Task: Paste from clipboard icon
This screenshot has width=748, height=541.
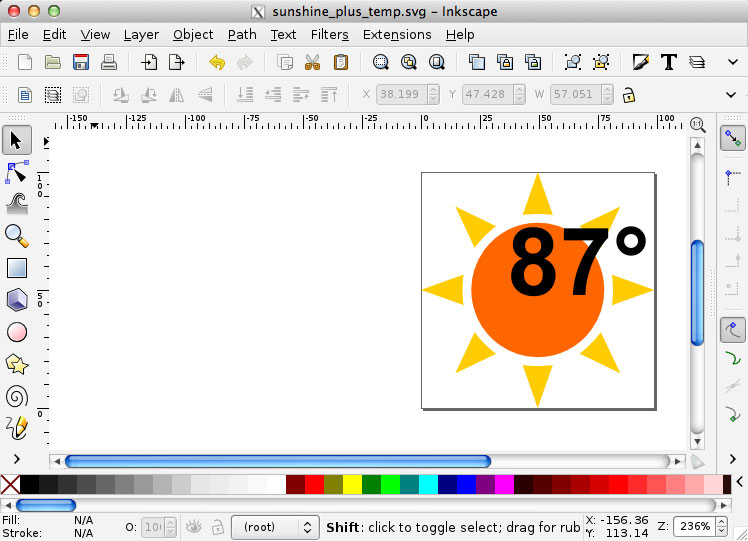Action: pos(341,62)
